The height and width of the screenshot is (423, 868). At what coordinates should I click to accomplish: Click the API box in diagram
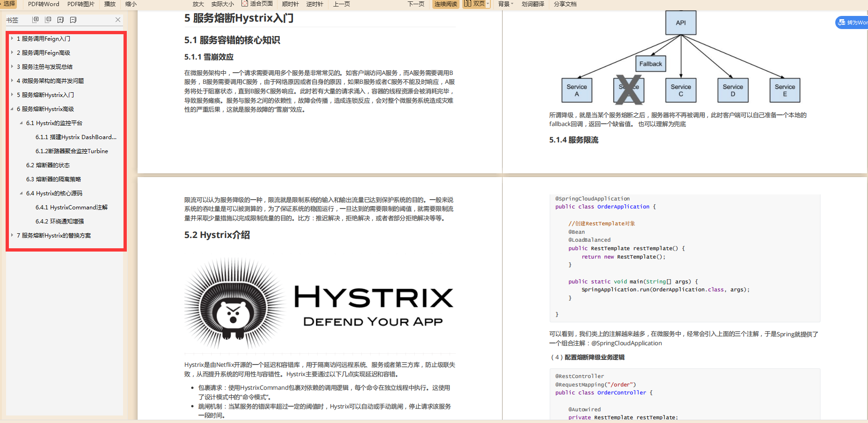click(681, 22)
